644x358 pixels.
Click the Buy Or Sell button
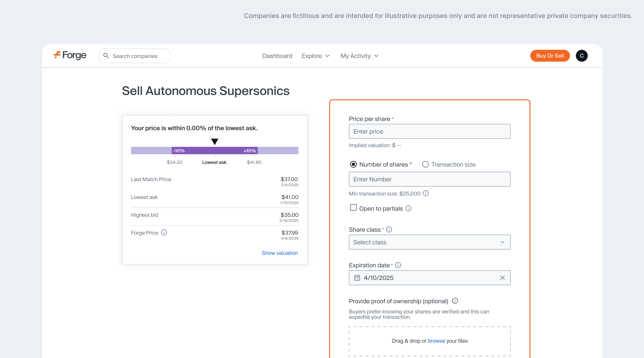[550, 56]
